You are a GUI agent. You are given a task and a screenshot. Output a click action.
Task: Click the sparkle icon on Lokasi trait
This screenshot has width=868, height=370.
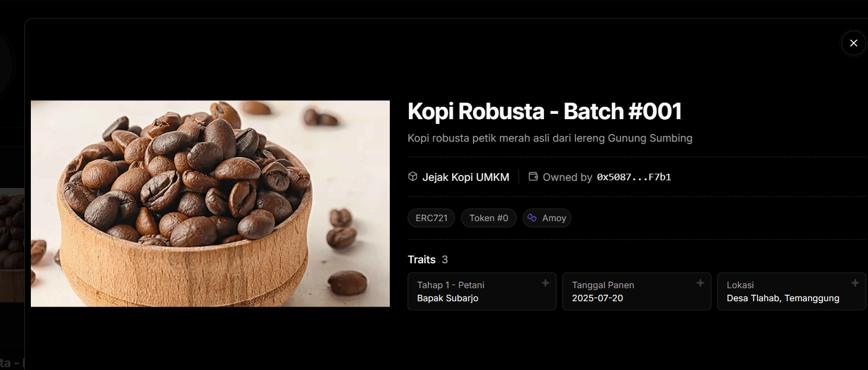point(855,283)
